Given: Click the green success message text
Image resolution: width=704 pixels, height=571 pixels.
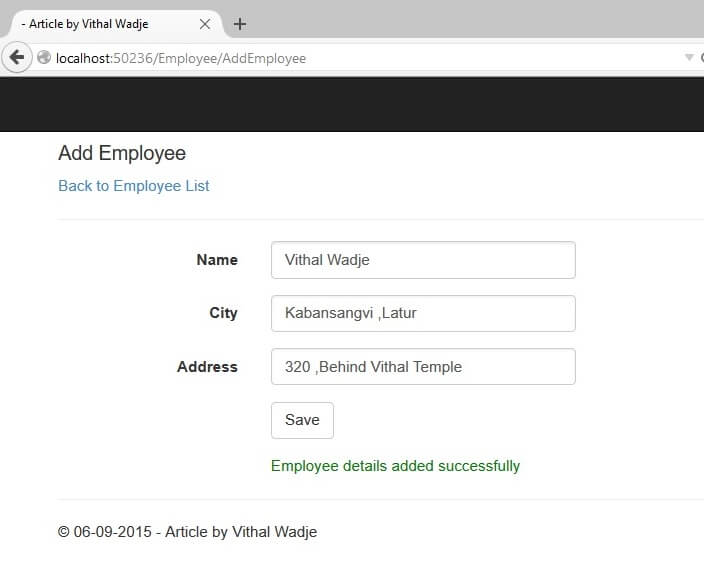Looking at the screenshot, I should [395, 466].
